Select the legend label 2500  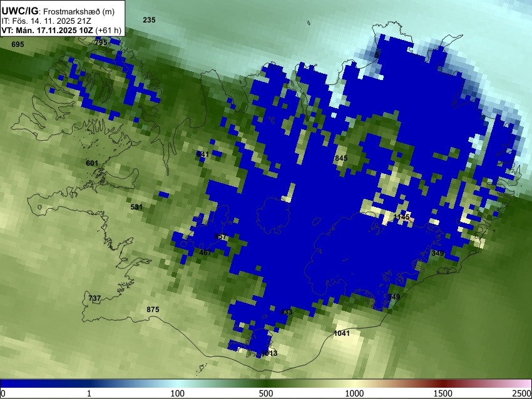522,393
